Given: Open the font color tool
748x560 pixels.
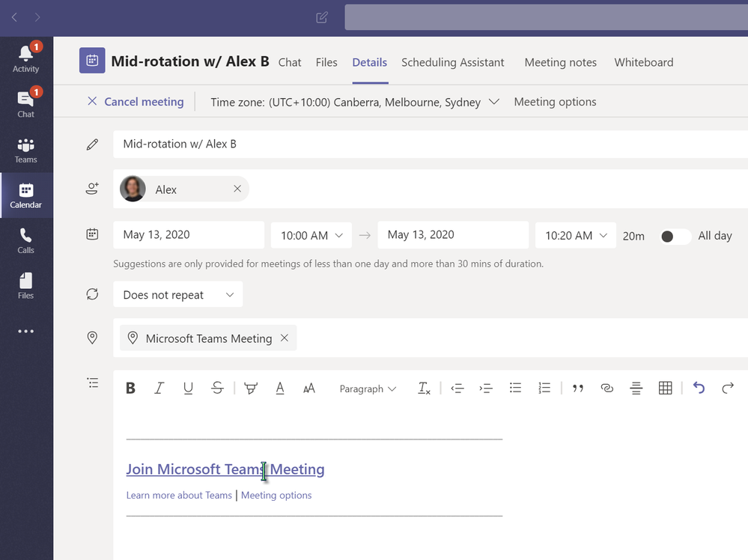Looking at the screenshot, I should pos(280,389).
